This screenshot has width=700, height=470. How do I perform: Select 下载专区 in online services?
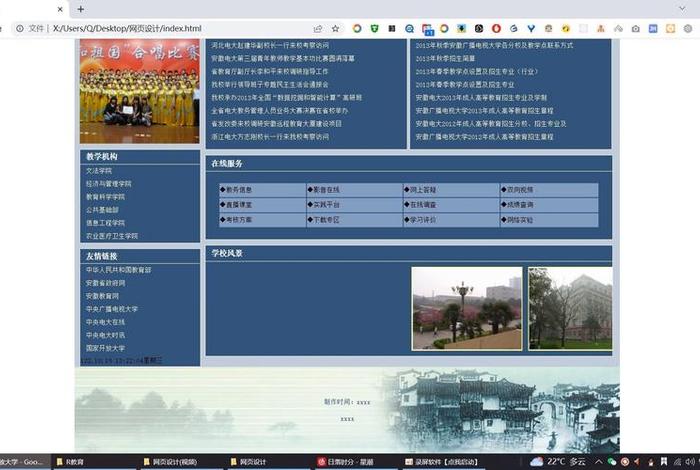pyautogui.click(x=326, y=220)
